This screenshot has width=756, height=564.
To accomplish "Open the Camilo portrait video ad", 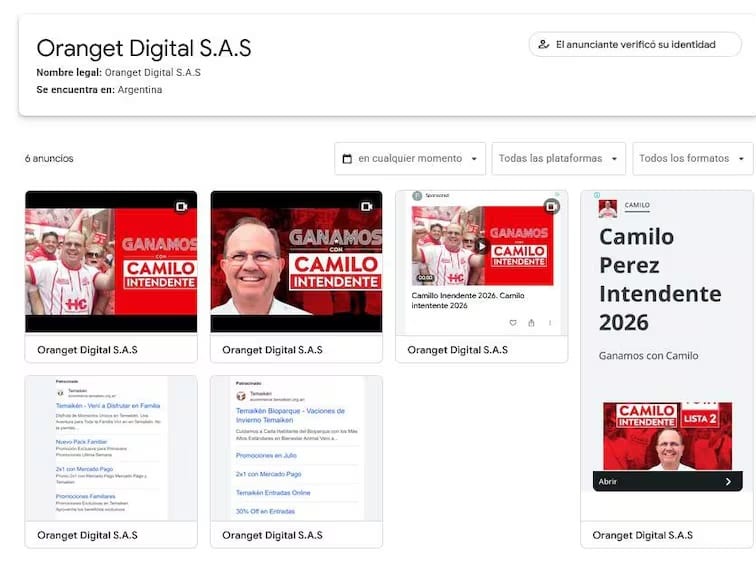I will (x=296, y=262).
